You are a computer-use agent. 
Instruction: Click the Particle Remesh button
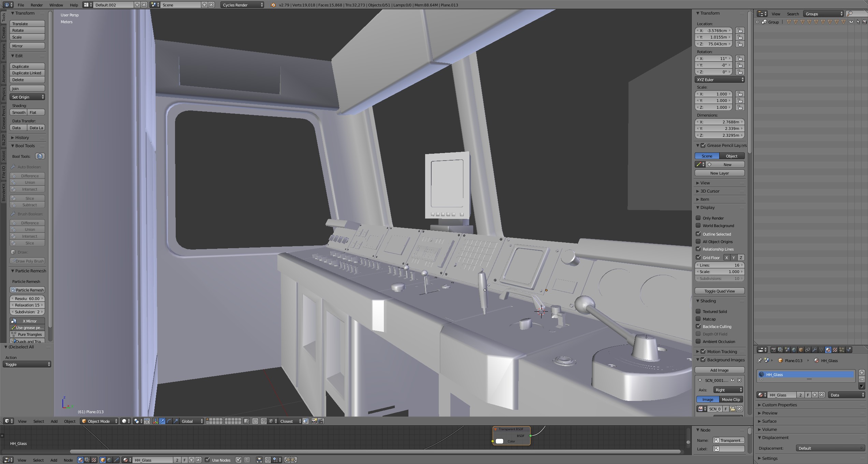pos(27,290)
